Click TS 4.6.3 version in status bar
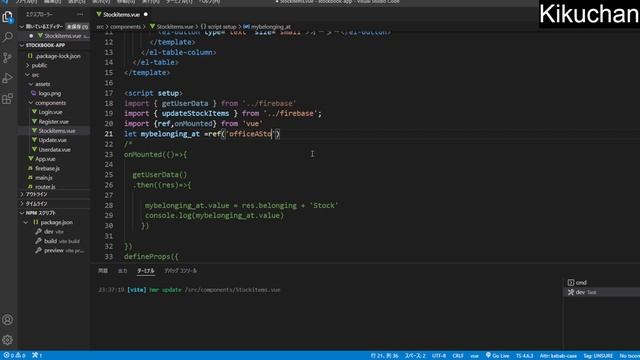Screen dimensions: 640x360 [x=524, y=356]
